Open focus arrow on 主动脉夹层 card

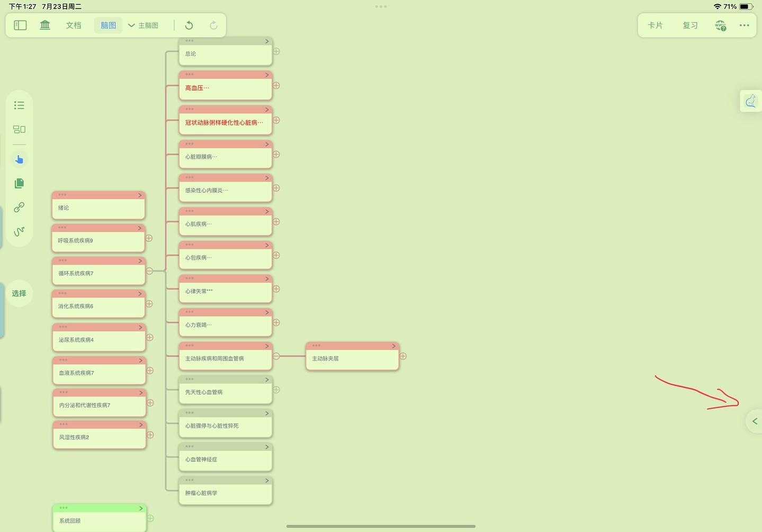(x=393, y=346)
